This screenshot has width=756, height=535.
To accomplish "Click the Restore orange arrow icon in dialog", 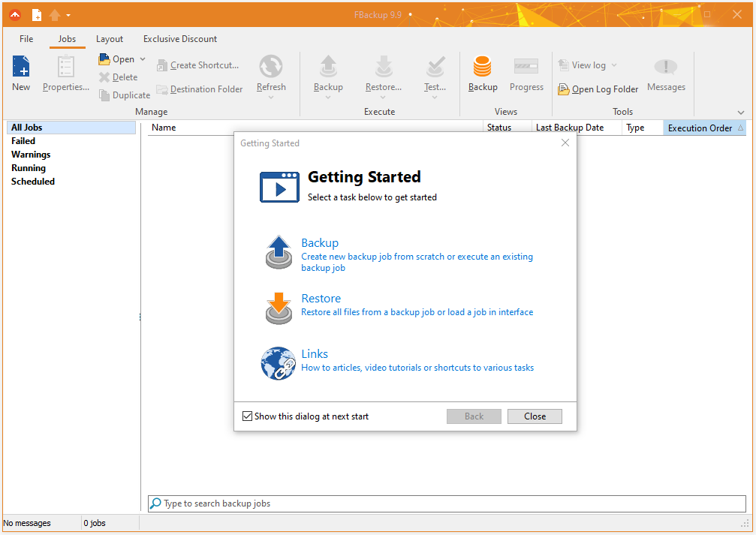I will coord(279,308).
